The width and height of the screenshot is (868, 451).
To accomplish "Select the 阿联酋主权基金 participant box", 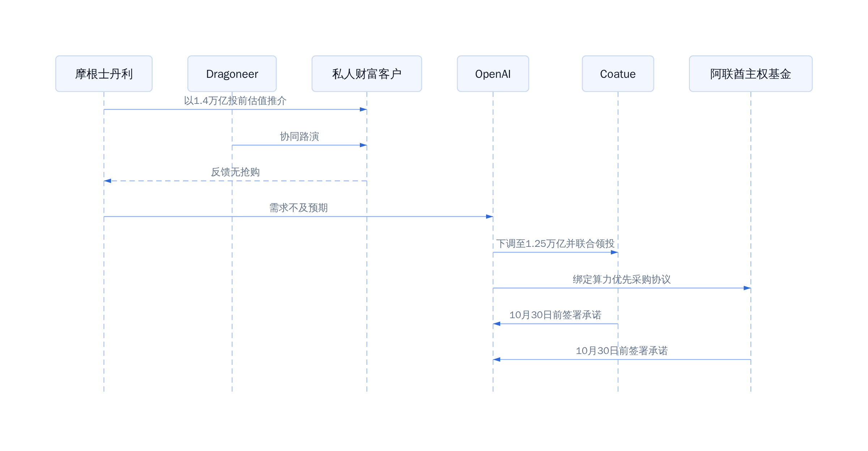I will click(751, 74).
